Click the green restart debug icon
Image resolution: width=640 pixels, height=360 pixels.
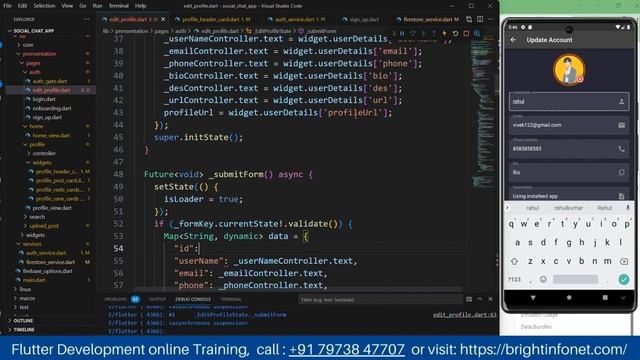pos(455,33)
